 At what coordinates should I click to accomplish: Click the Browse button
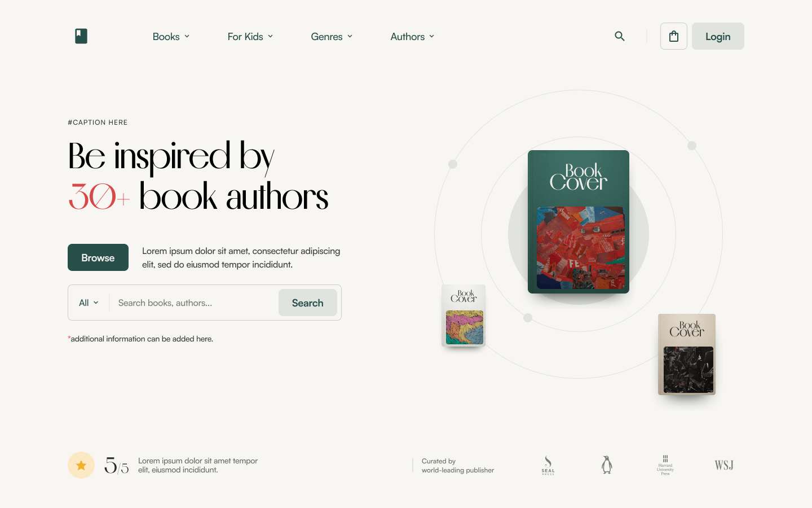pos(98,257)
